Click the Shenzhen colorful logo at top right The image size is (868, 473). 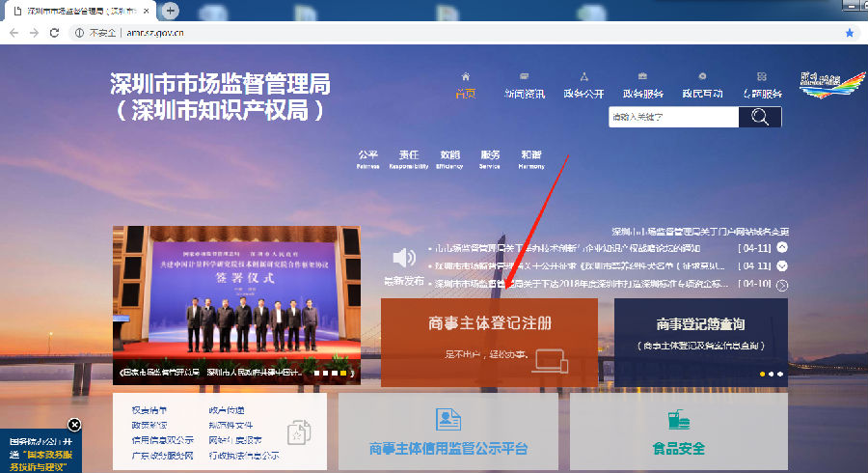coord(826,84)
